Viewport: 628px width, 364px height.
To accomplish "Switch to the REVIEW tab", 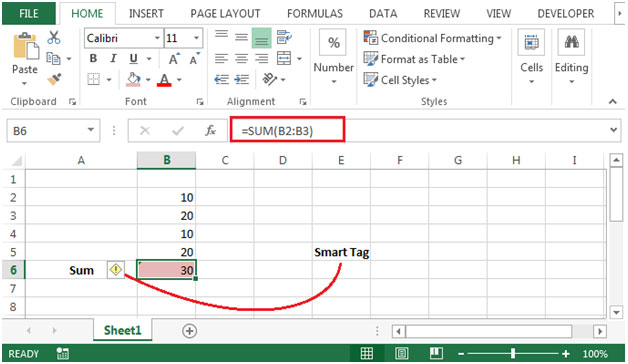I will (x=442, y=14).
